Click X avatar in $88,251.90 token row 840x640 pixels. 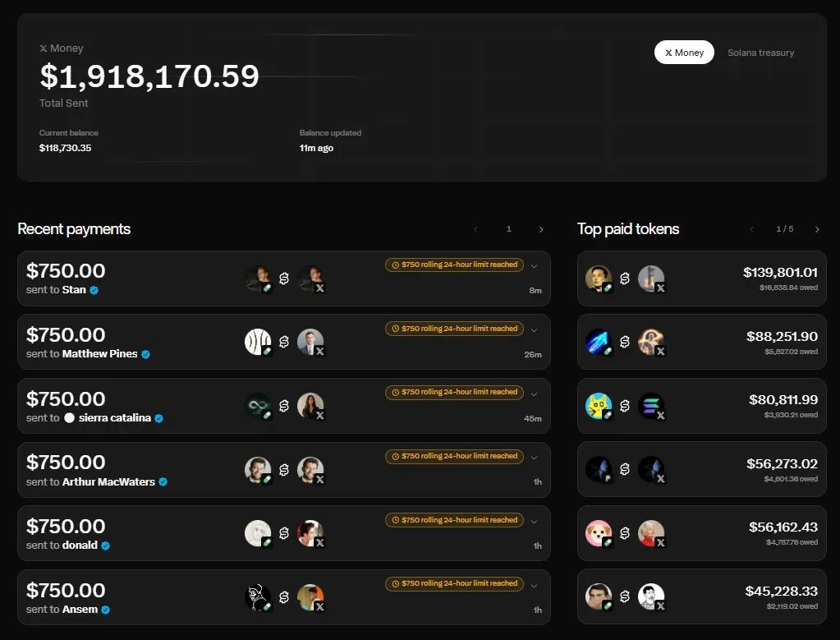coord(651,342)
